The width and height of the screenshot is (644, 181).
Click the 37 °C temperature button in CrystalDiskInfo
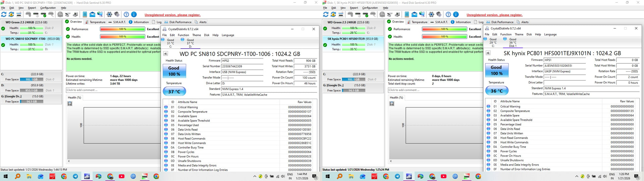point(174,92)
